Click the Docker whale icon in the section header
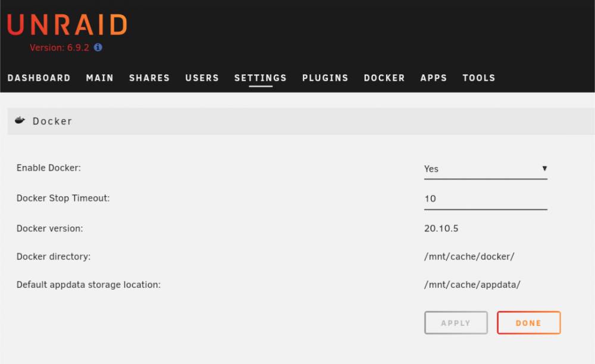 tap(20, 121)
